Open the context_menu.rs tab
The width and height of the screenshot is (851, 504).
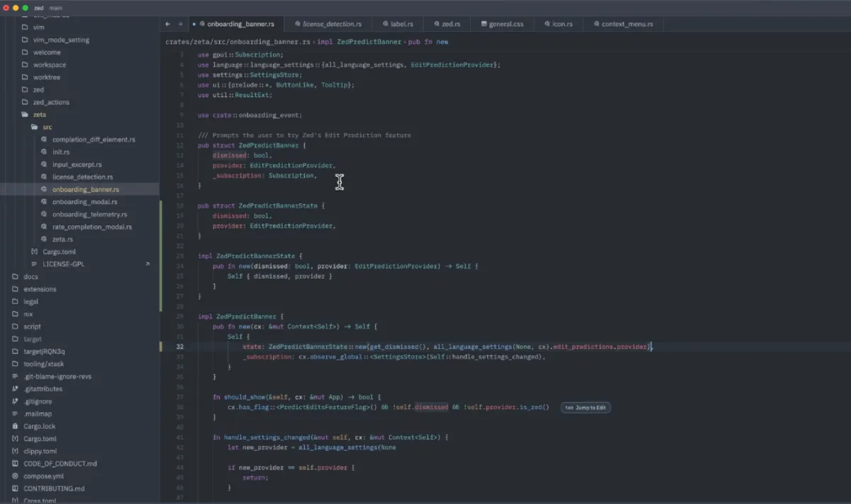[x=623, y=24]
